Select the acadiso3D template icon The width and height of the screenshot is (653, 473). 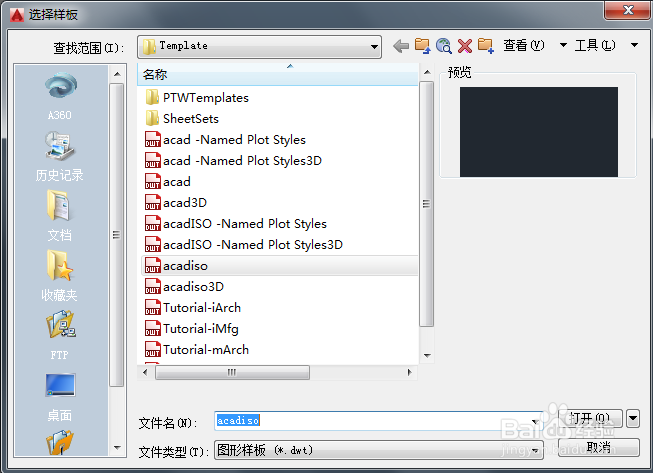coord(152,286)
